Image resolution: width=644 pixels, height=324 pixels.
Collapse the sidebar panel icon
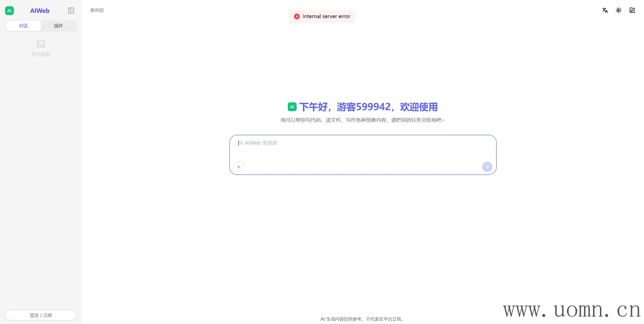pos(71,11)
